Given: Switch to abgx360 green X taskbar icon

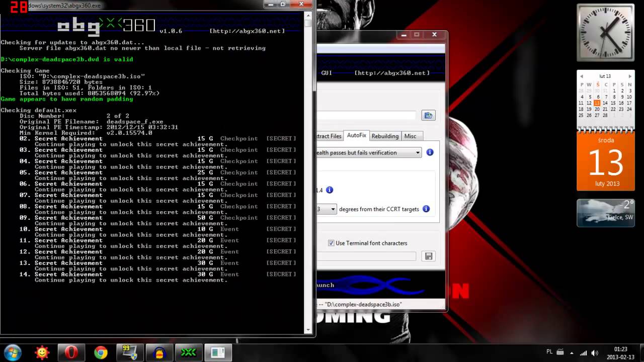Looking at the screenshot, I should [188, 353].
